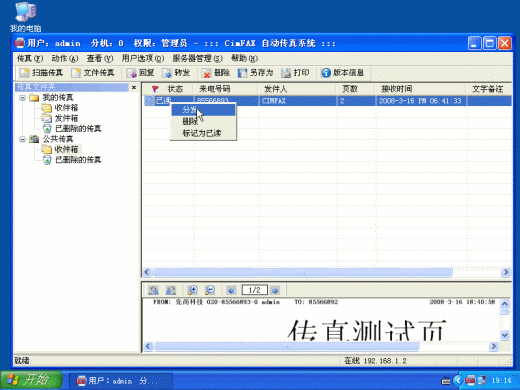Close the 传真文件夹 folder panel
The height and width of the screenshot is (390, 520).
click(134, 87)
